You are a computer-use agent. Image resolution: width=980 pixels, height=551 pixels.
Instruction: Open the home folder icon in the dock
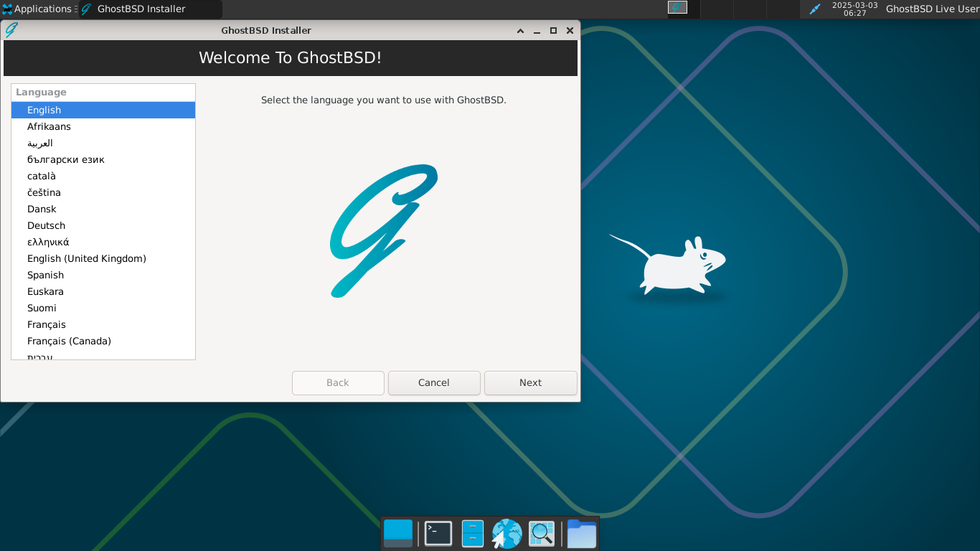click(x=582, y=534)
